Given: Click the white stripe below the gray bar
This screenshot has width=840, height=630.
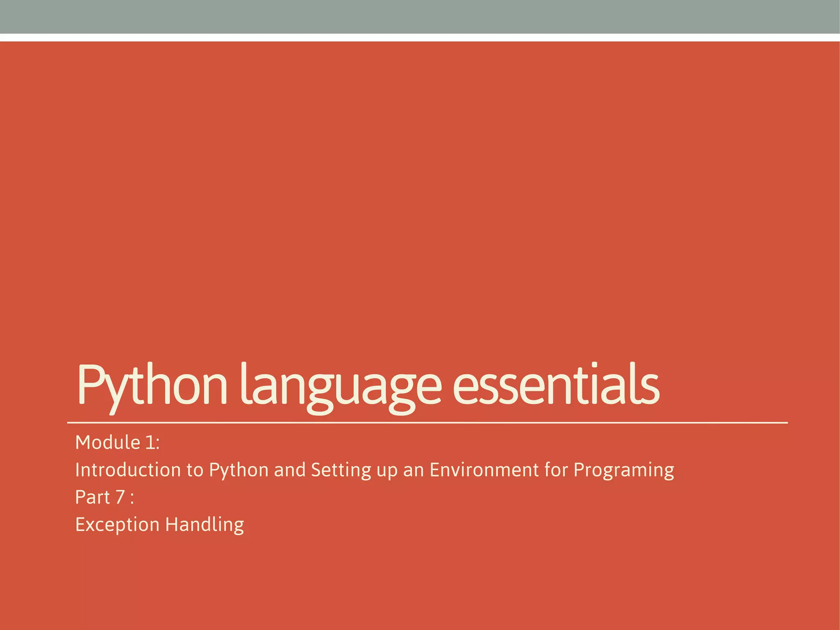Looking at the screenshot, I should [420, 37].
